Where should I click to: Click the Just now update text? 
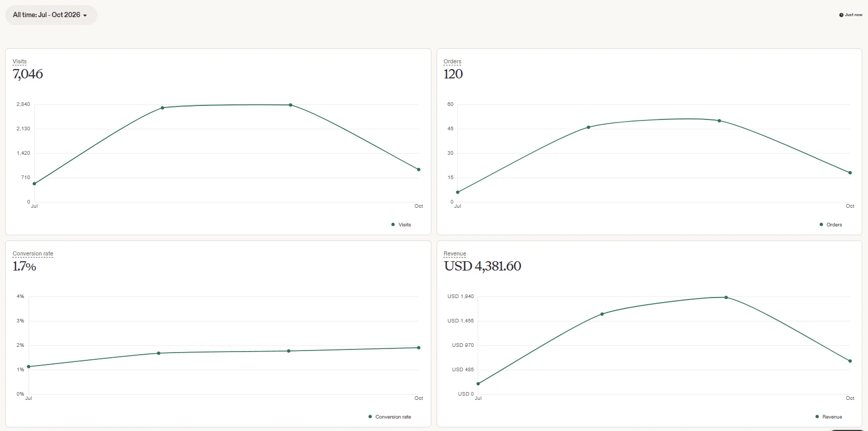853,15
